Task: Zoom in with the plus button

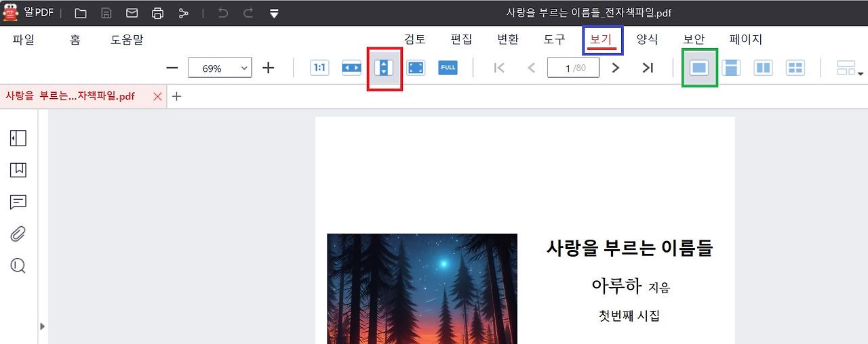Action: click(x=269, y=68)
